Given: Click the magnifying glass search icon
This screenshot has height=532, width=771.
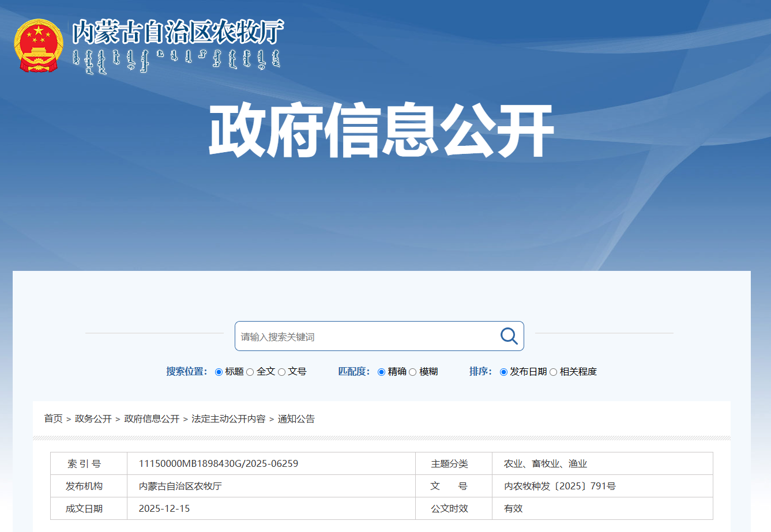Looking at the screenshot, I should pos(509,336).
